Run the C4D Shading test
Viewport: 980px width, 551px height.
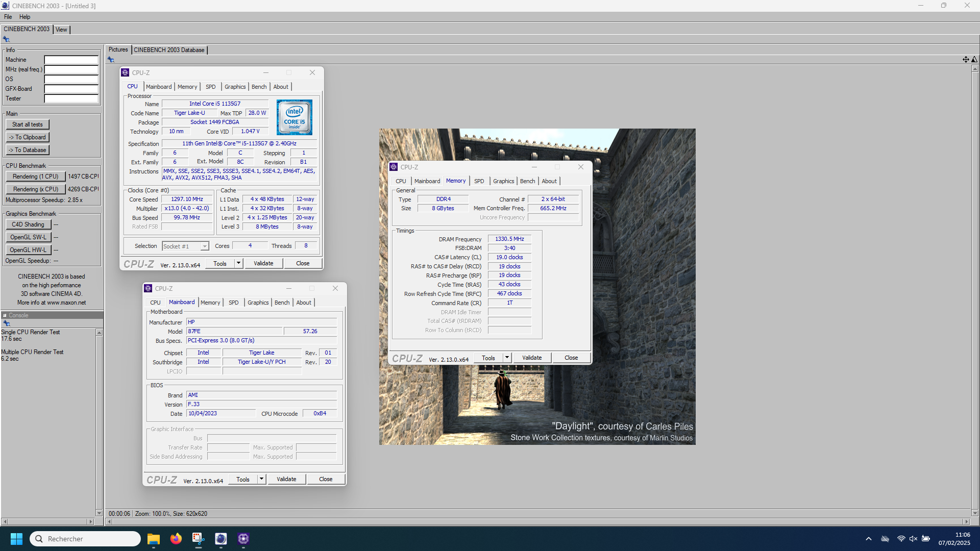tap(28, 224)
